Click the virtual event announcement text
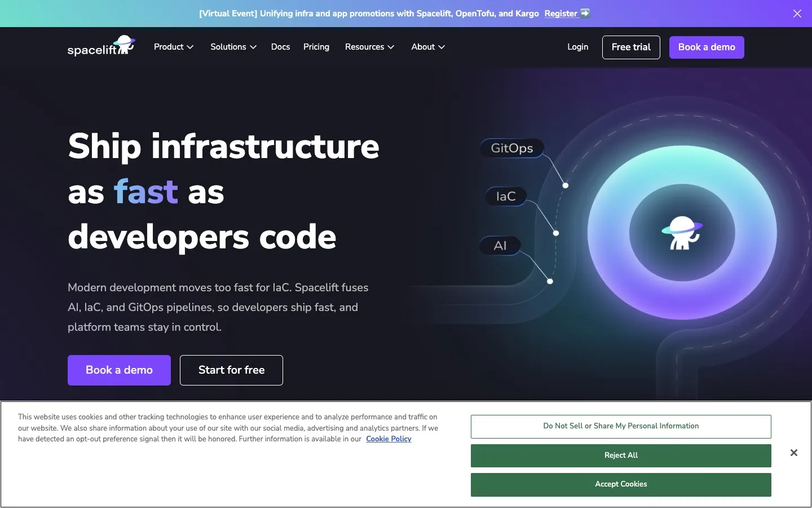The height and width of the screenshot is (508, 812). (x=369, y=14)
